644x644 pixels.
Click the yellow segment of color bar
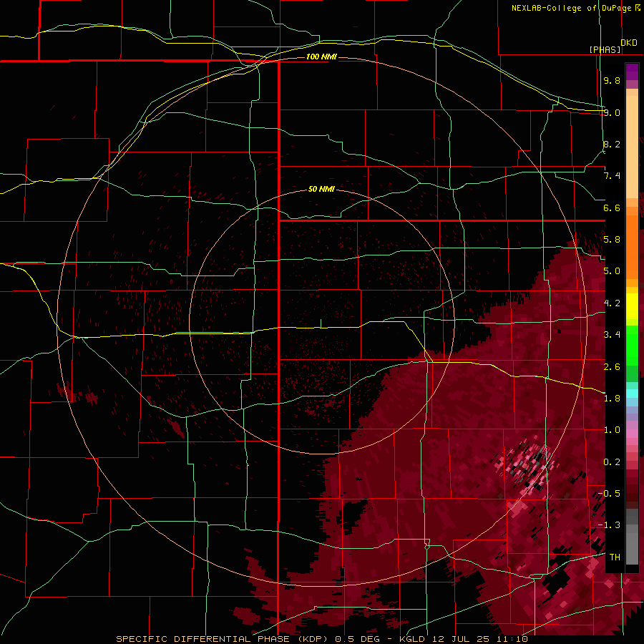click(x=632, y=306)
